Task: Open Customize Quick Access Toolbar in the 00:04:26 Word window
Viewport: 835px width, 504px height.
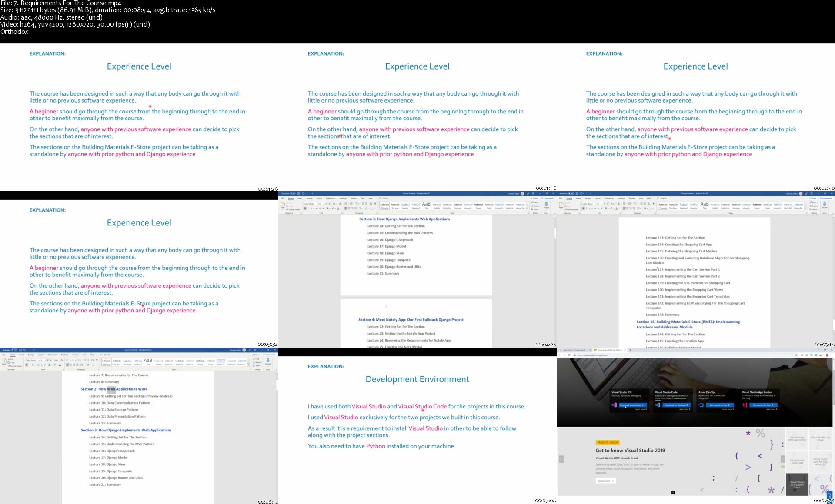Action: tap(312, 193)
